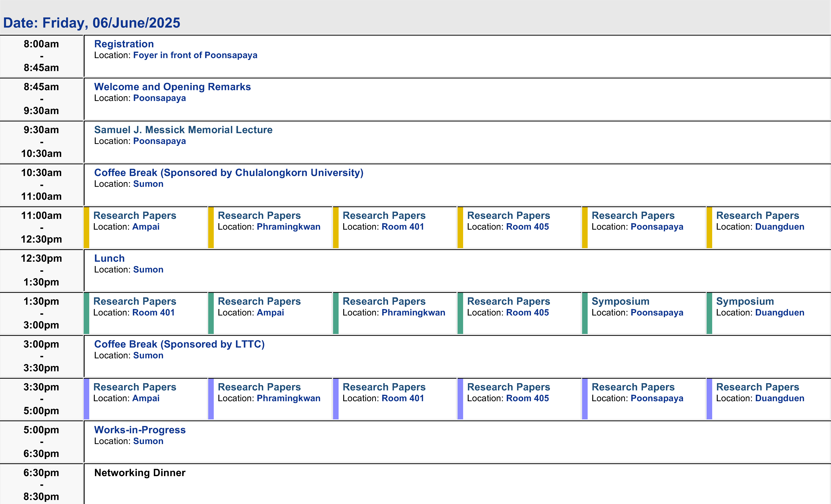Click Ampai location in the 11:00am row
The image size is (831, 504).
click(x=146, y=227)
